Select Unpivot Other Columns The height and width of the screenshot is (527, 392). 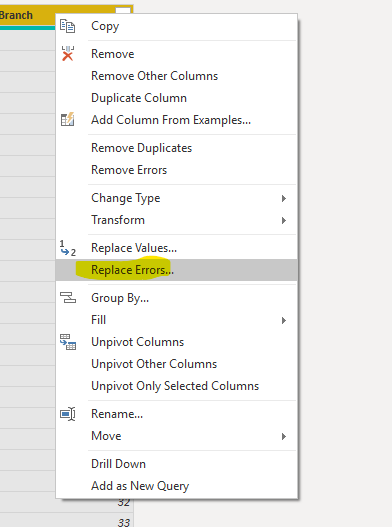[177, 364]
